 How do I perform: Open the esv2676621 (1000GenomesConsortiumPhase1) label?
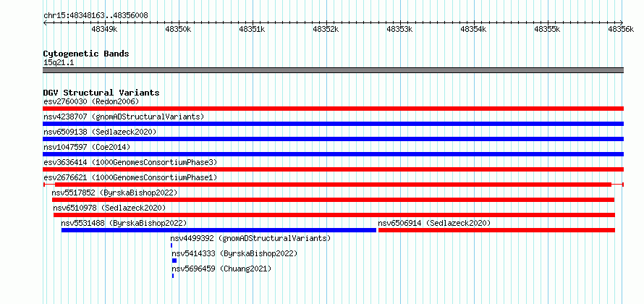(130, 177)
